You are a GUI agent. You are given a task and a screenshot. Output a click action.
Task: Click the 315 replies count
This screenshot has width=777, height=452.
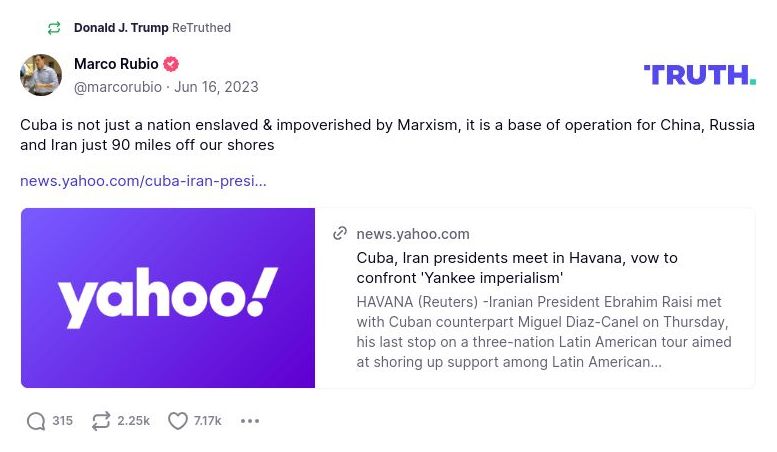[x=63, y=421]
